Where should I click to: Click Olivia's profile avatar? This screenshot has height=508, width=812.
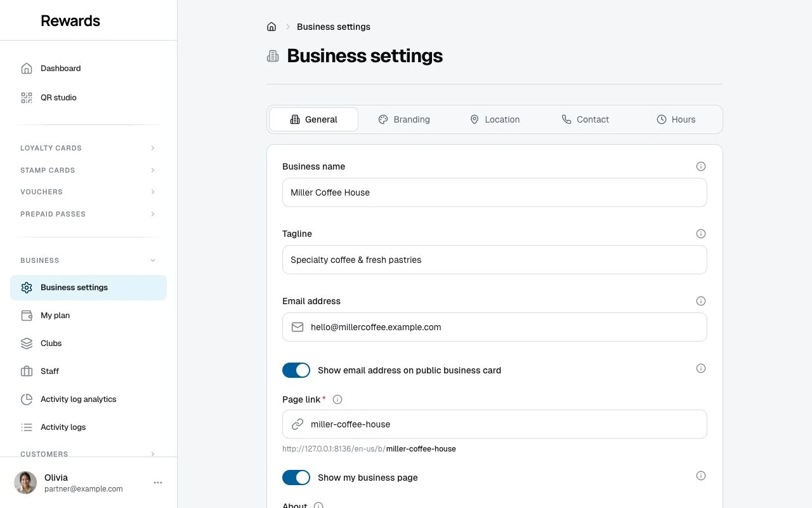coord(25,483)
